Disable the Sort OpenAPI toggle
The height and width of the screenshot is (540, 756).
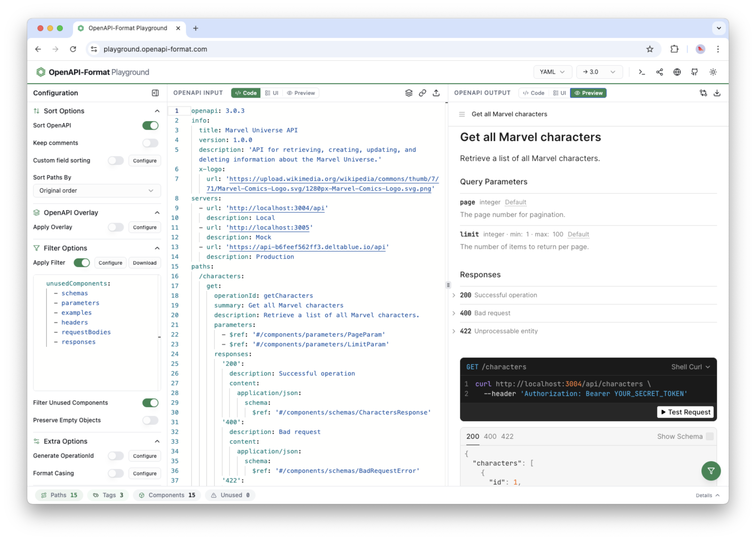pos(150,126)
